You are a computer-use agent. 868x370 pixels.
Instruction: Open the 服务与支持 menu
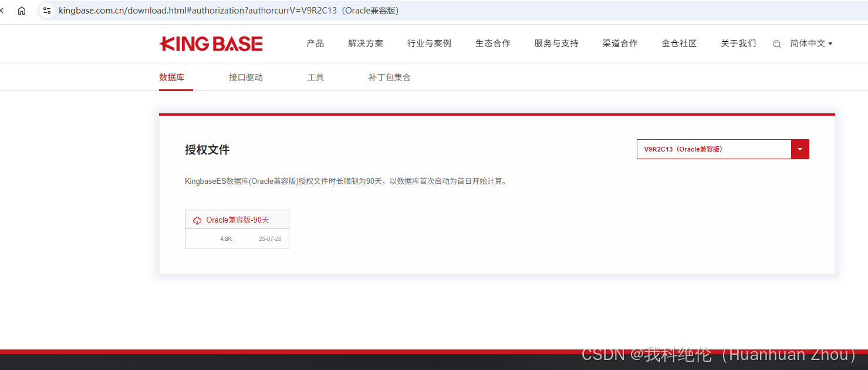556,43
